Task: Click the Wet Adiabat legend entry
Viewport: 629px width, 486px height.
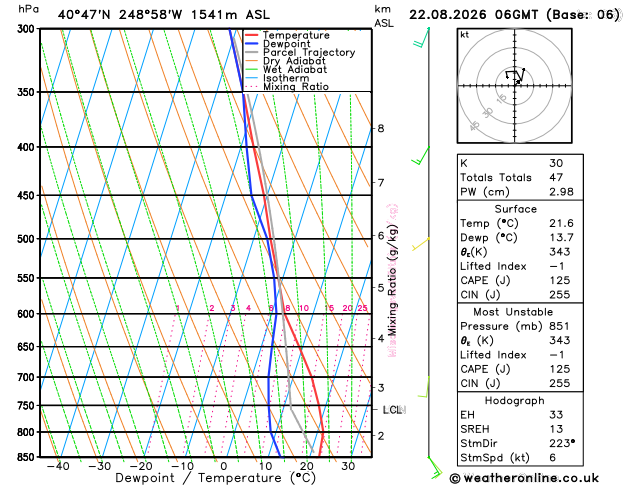Action: (x=286, y=69)
